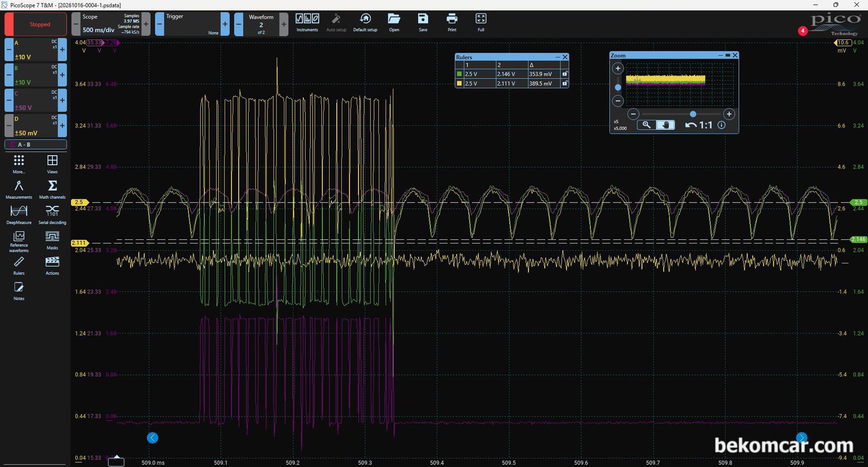Open the Measurements tool
The width and height of the screenshot is (868, 467).
pyautogui.click(x=19, y=190)
